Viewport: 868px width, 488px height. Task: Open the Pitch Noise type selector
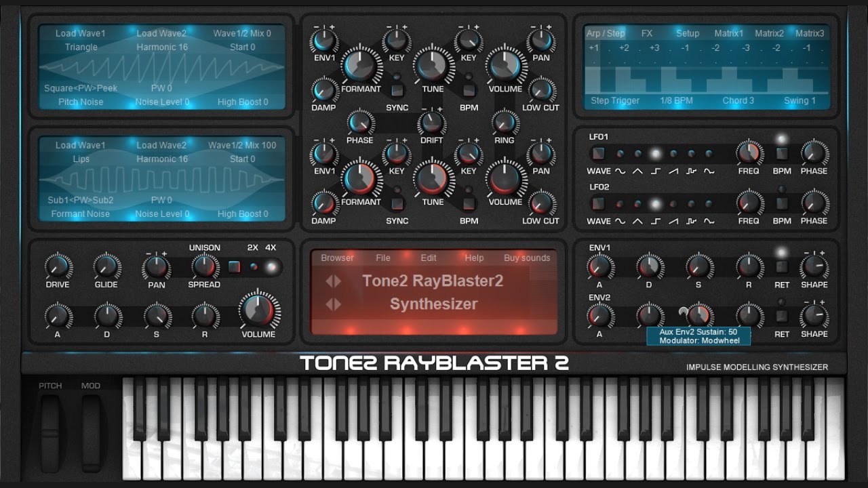81,102
